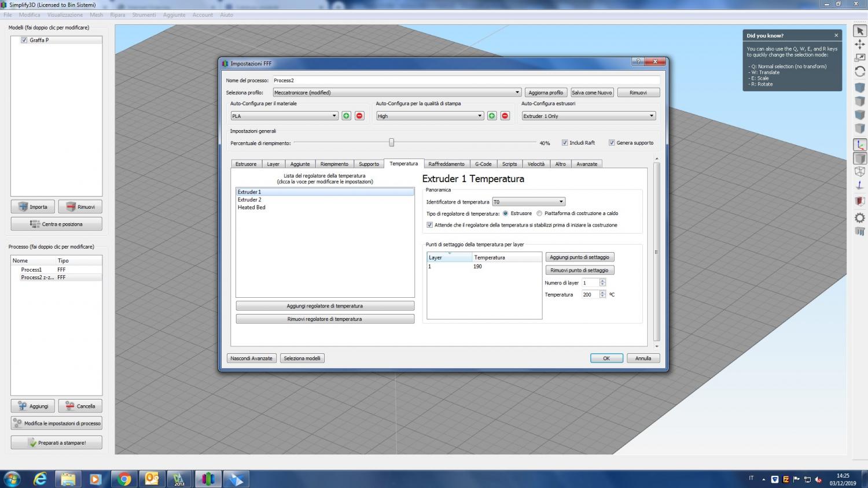Open Outlook from the taskbar
868x488 pixels.
pos(152,479)
